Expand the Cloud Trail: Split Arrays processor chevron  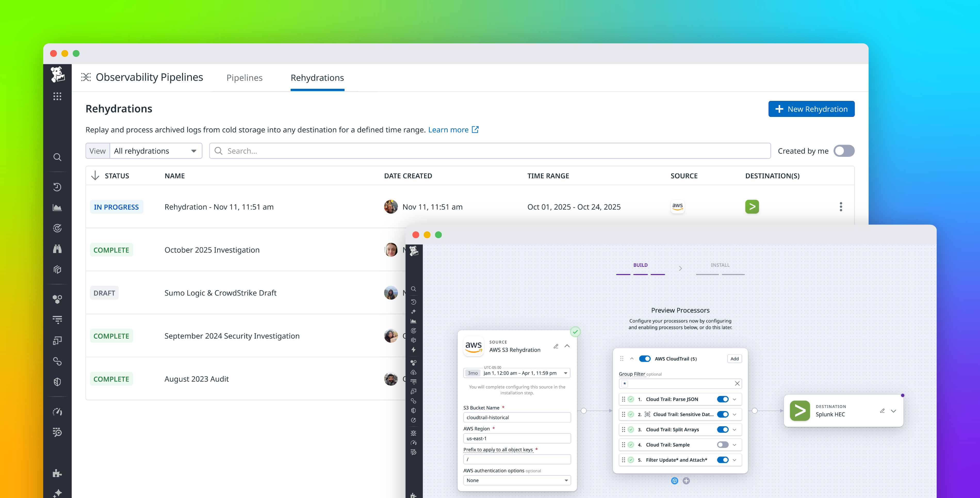coord(734,429)
